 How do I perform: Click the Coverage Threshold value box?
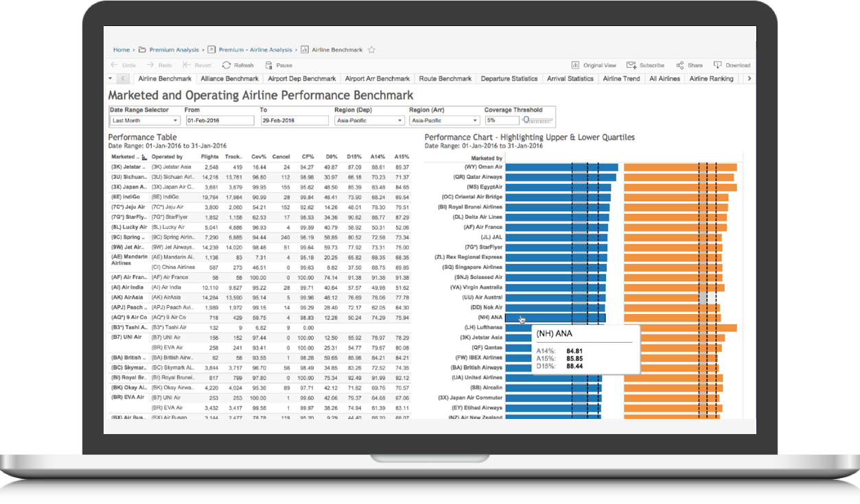point(501,120)
